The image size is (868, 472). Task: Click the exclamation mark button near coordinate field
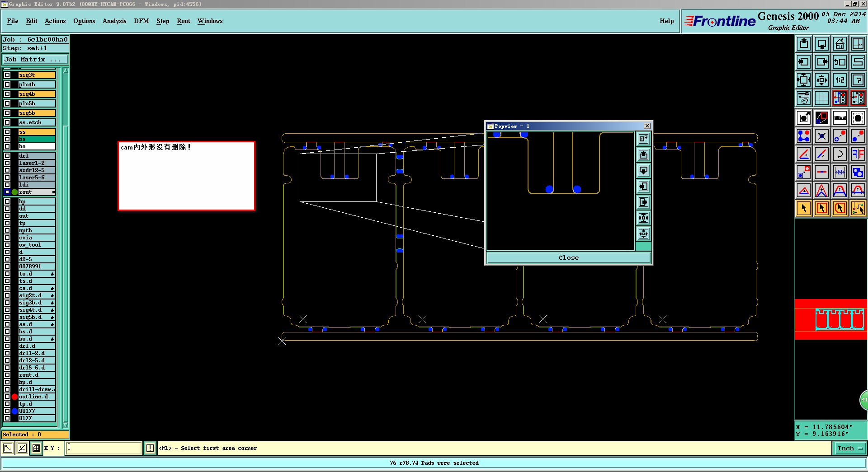pos(150,448)
